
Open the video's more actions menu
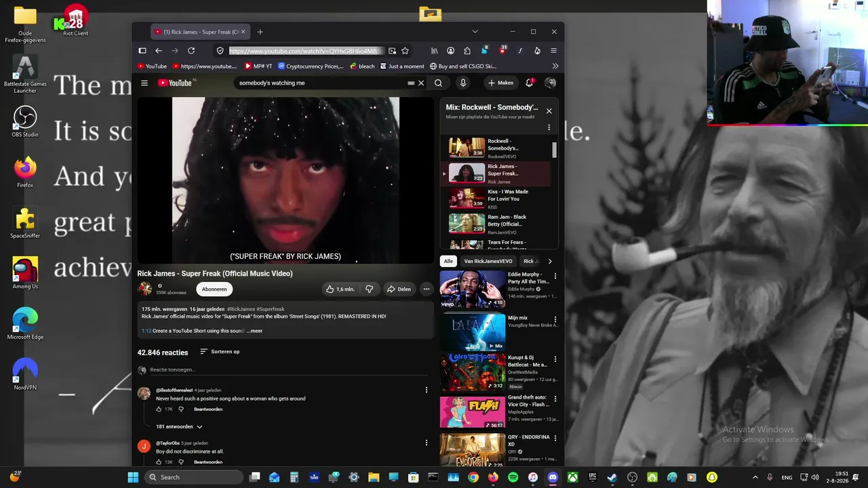click(427, 289)
